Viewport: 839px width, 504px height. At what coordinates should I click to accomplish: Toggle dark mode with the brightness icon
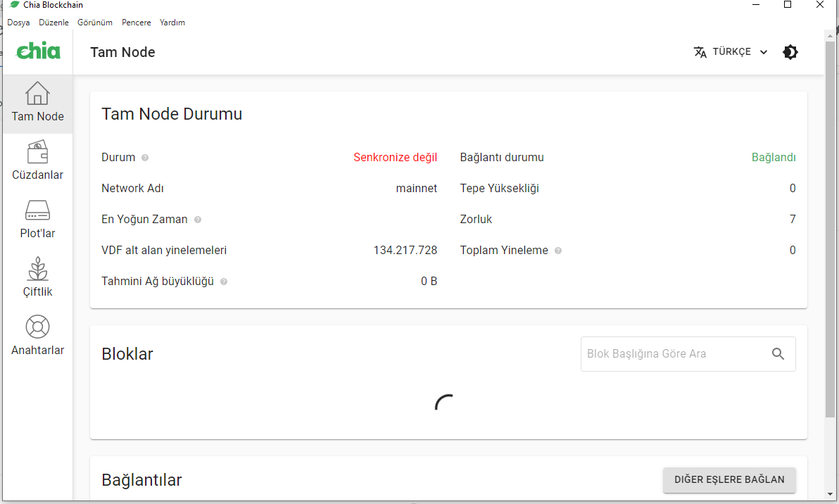pyautogui.click(x=790, y=52)
